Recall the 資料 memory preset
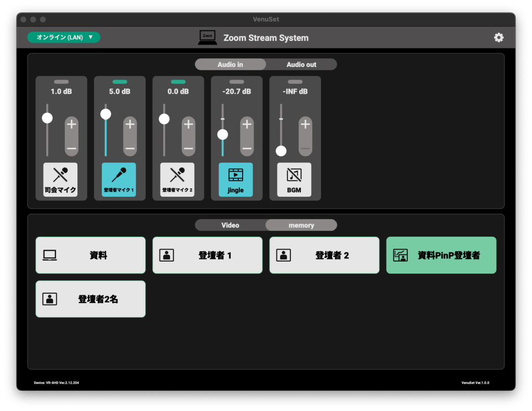The width and height of the screenshot is (532, 411). (90, 255)
